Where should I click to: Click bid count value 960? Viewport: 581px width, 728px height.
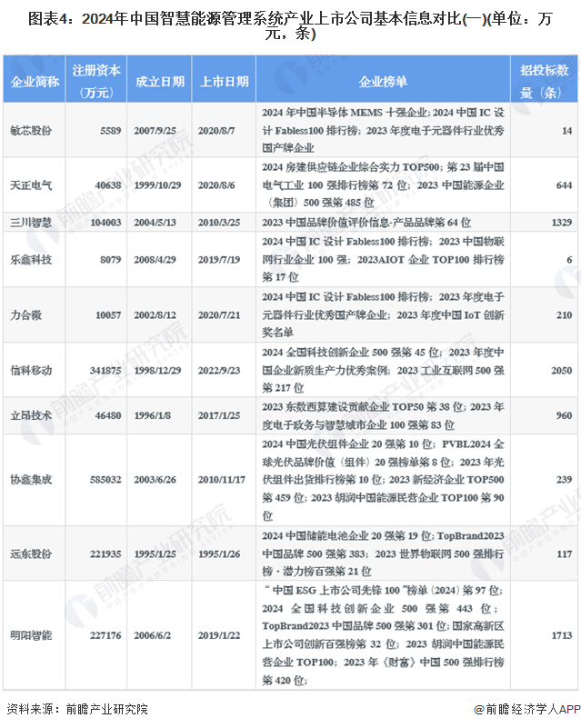pyautogui.click(x=565, y=415)
